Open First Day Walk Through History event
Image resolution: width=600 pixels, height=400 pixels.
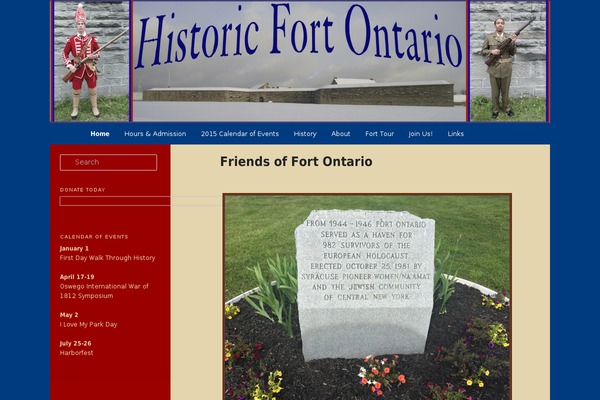[x=107, y=258]
